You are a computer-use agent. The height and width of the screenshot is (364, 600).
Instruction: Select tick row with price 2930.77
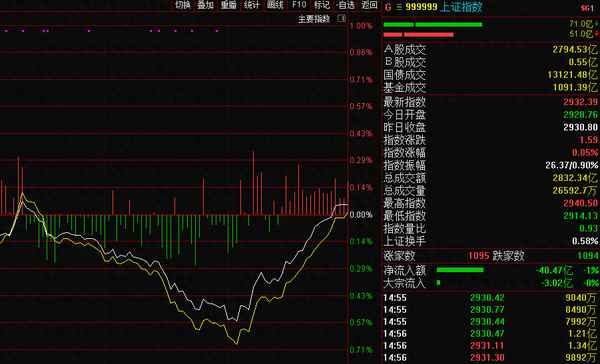point(491,309)
